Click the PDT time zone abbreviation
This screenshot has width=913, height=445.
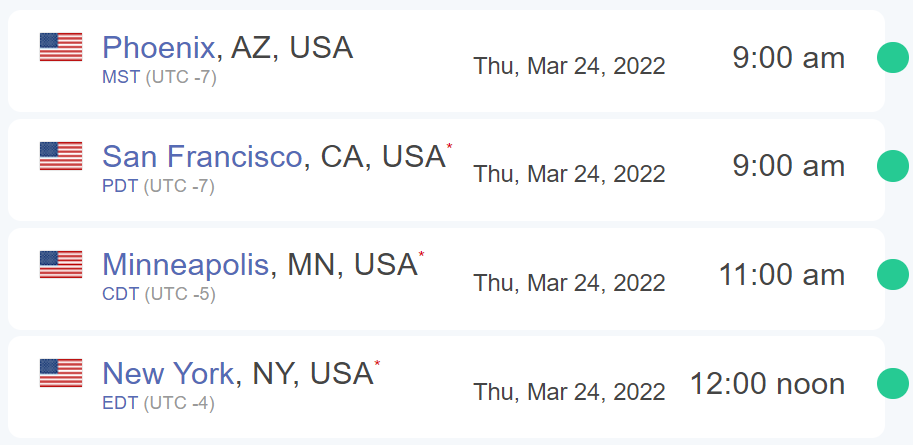[120, 186]
